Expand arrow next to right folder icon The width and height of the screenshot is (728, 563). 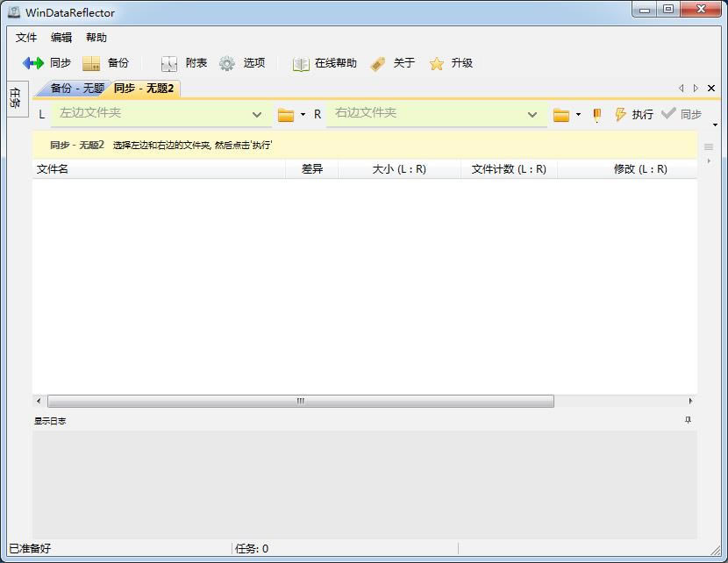tap(578, 114)
